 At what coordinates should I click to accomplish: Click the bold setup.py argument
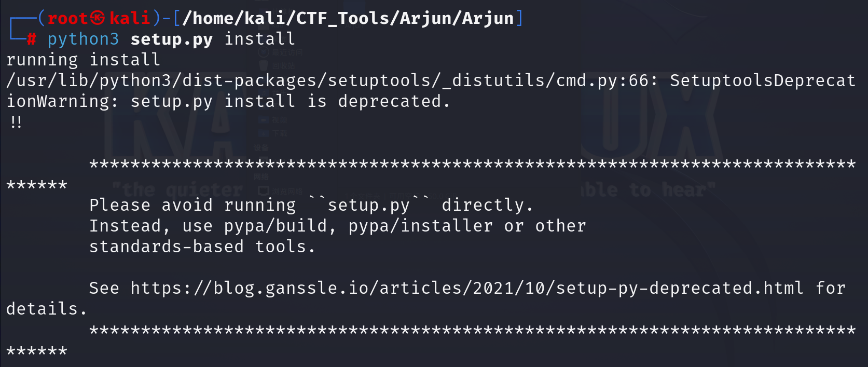pos(171,39)
